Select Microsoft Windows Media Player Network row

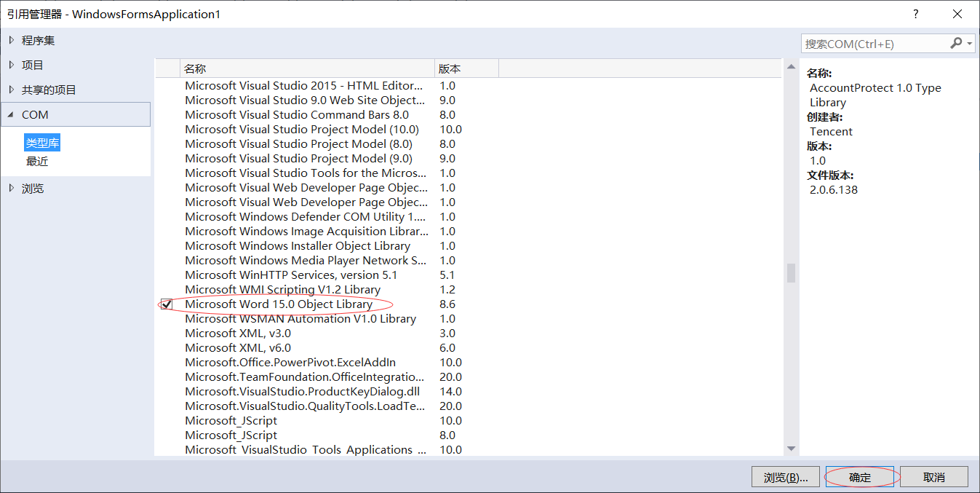pyautogui.click(x=468, y=261)
